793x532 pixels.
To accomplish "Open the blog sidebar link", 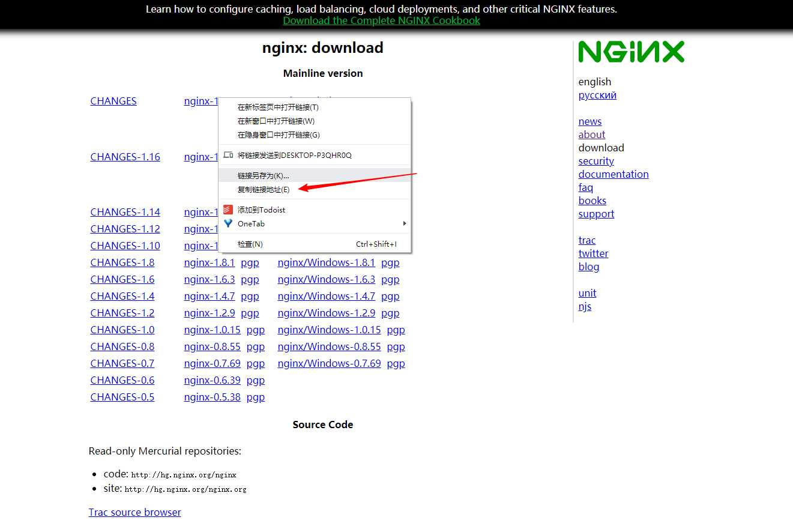I will [x=589, y=267].
